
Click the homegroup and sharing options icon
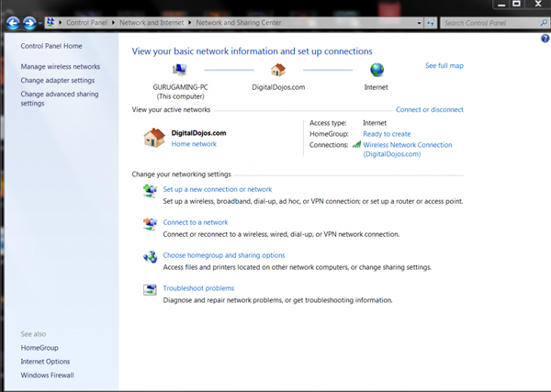(x=150, y=256)
